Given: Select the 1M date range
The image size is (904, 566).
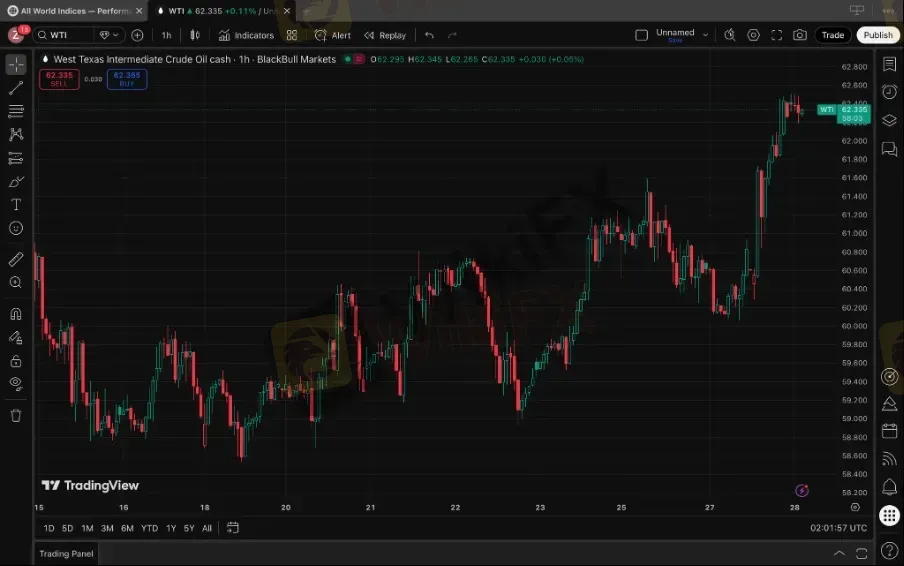Looking at the screenshot, I should (87, 528).
